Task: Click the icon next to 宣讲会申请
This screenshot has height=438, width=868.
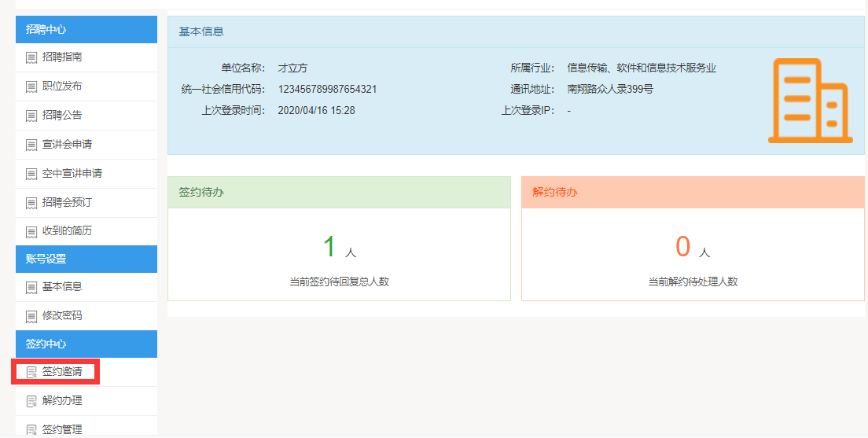Action: click(31, 145)
